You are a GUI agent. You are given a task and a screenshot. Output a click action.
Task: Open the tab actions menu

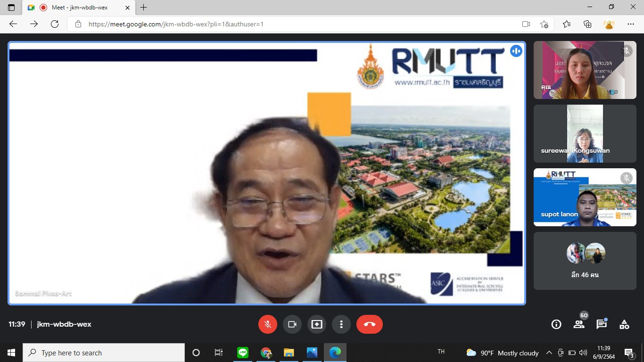pyautogui.click(x=11, y=8)
